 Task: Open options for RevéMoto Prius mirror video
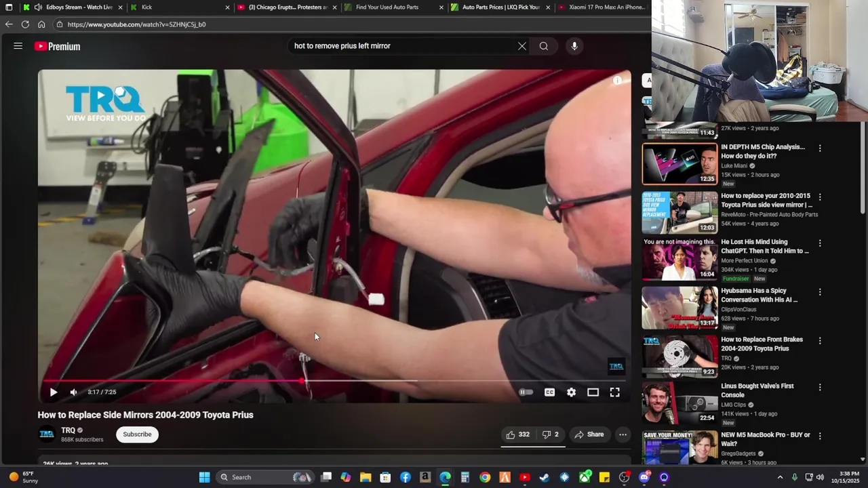pyautogui.click(x=820, y=197)
